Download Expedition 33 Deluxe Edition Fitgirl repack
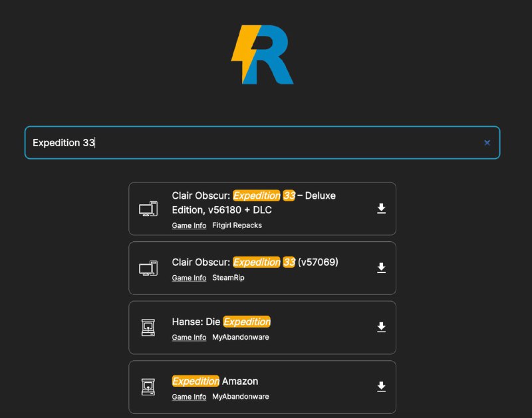The width and height of the screenshot is (532, 418). [x=381, y=209]
